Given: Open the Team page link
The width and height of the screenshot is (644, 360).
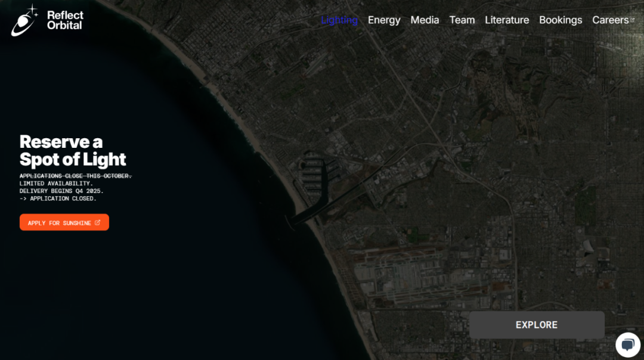Looking at the screenshot, I should click(462, 20).
